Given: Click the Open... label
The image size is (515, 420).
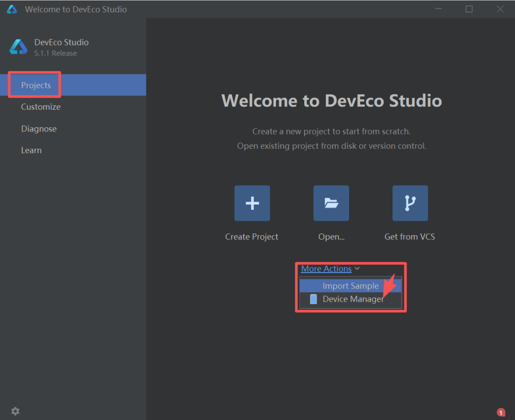Looking at the screenshot, I should [331, 237].
